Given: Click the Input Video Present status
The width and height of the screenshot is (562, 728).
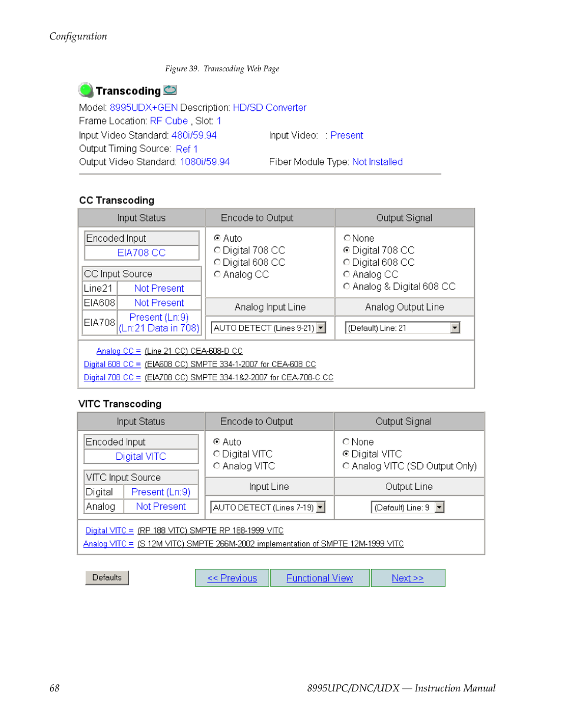Looking at the screenshot, I should point(347,136).
